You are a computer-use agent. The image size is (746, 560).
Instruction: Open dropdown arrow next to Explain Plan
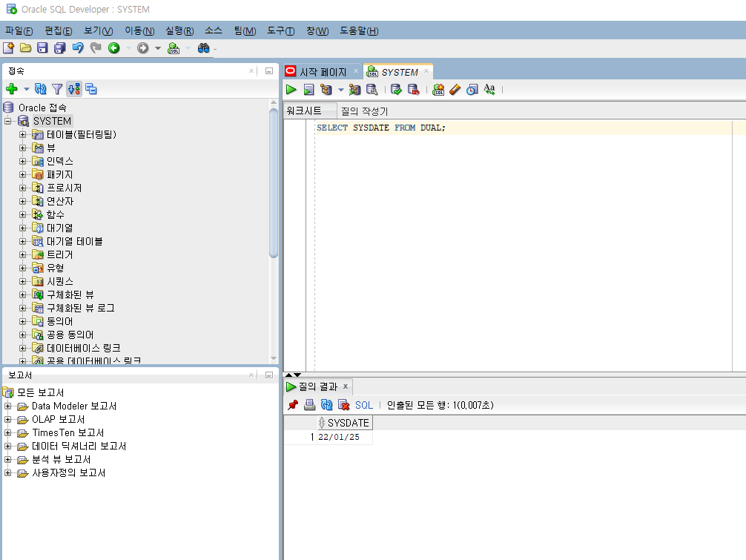[x=340, y=90]
